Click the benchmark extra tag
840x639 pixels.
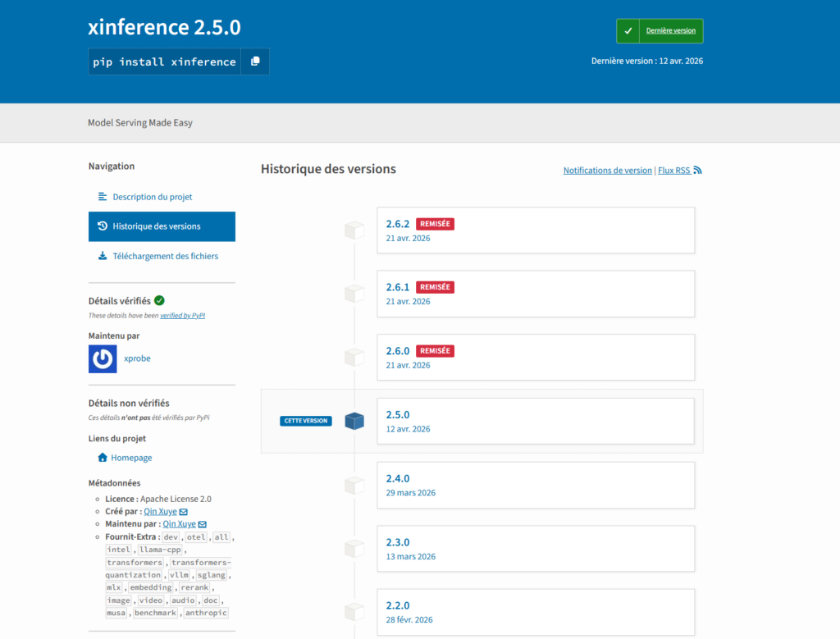(155, 613)
